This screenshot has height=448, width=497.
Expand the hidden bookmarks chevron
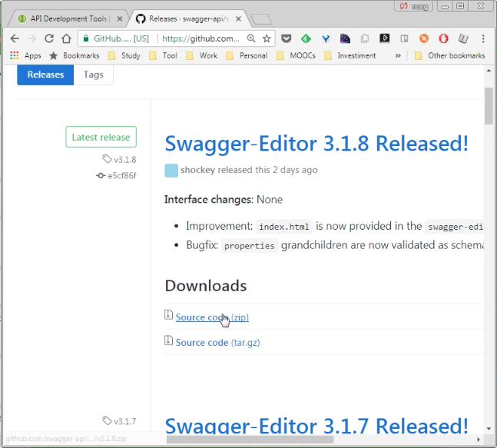pyautogui.click(x=398, y=56)
